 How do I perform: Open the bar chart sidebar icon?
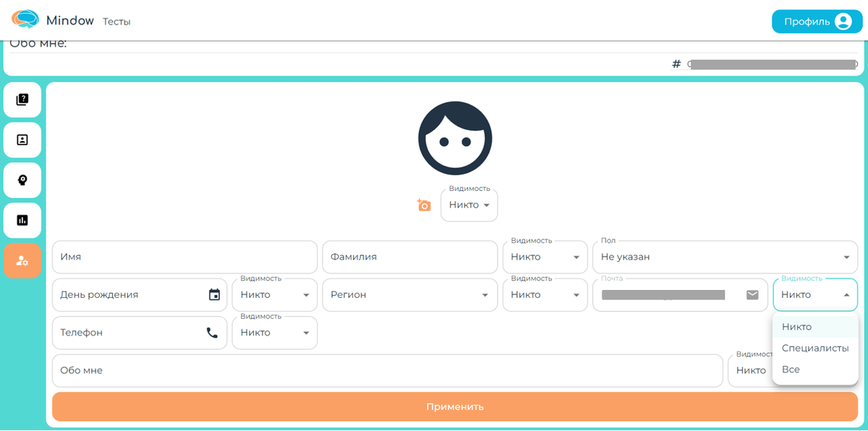22,221
